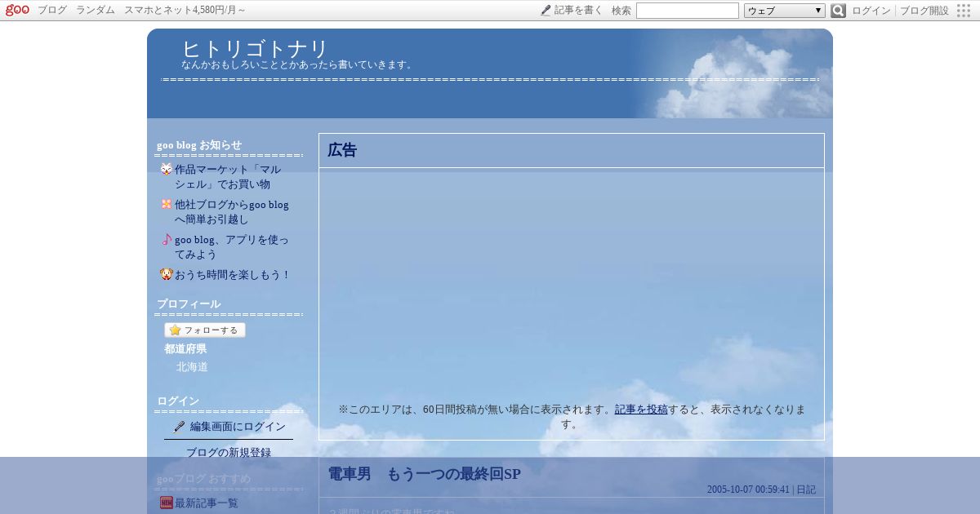Click the music note icon beside goo blog、アプリ
The width and height of the screenshot is (980, 514).
pos(167,239)
